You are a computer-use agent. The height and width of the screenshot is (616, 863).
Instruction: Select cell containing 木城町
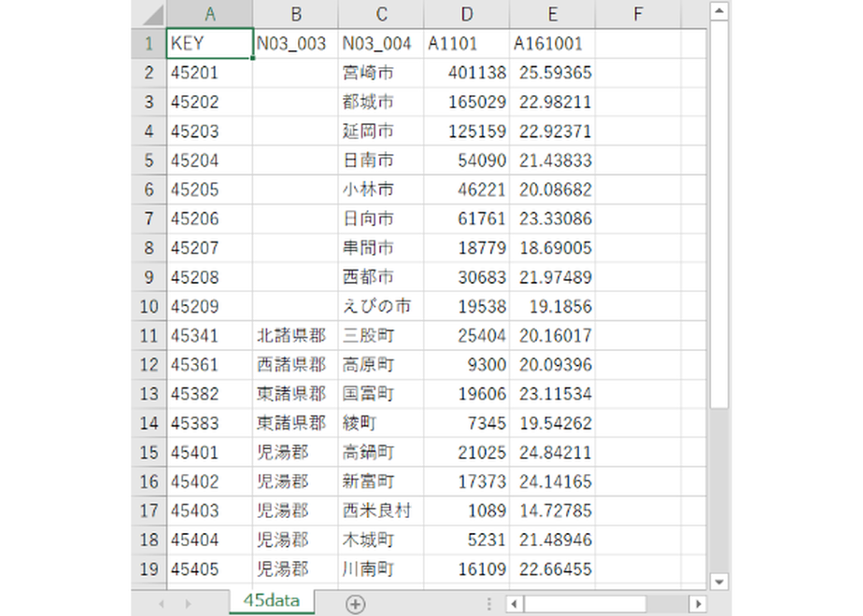coord(381,539)
